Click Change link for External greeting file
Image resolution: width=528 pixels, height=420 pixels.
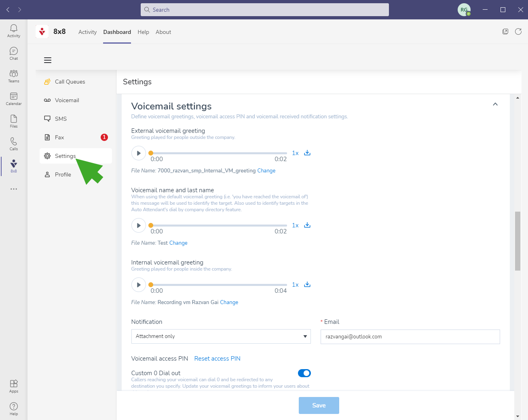[x=266, y=171]
